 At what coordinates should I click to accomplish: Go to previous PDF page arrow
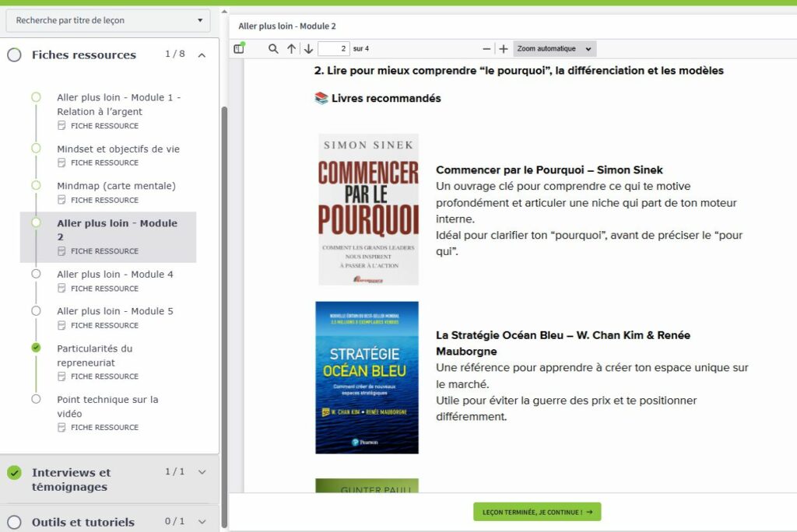291,49
